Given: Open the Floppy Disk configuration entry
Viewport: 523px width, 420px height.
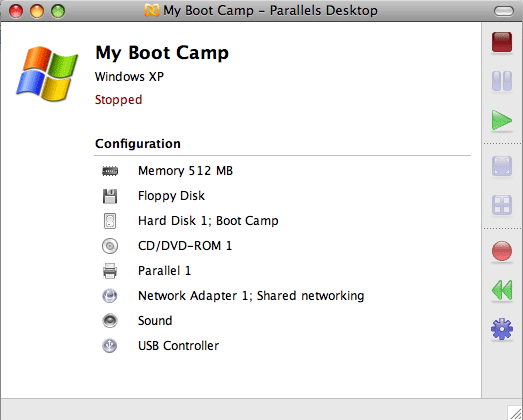Looking at the screenshot, I should pyautogui.click(x=171, y=196).
